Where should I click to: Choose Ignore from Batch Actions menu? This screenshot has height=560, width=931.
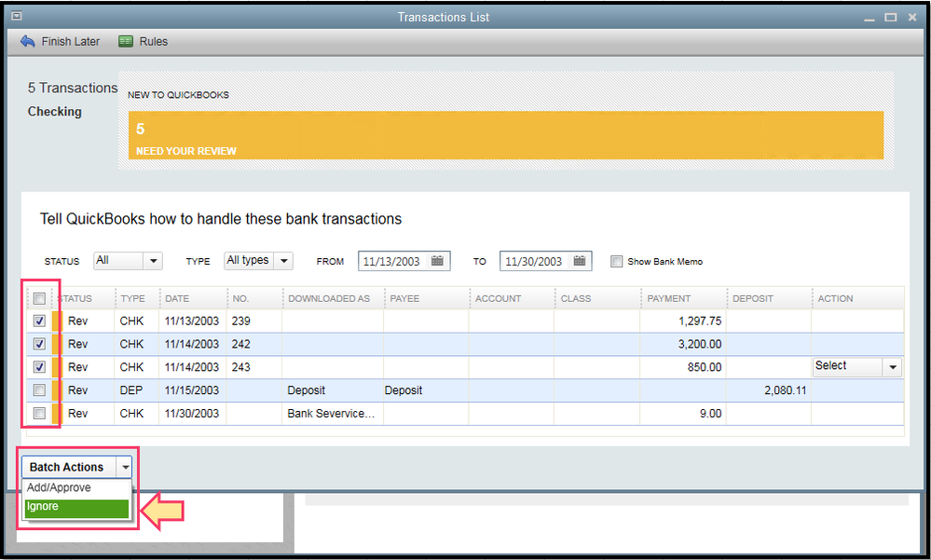(x=76, y=507)
